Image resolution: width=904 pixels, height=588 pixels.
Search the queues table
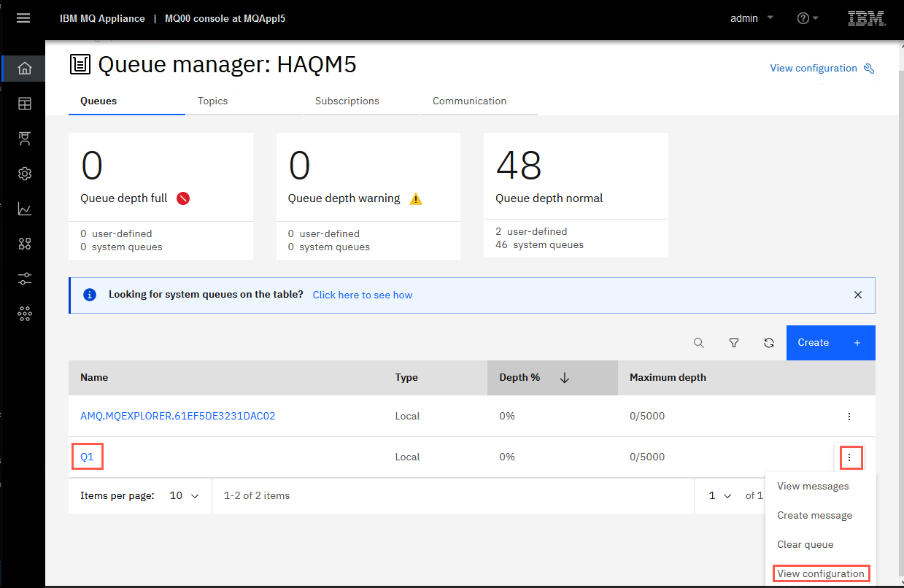pos(699,343)
